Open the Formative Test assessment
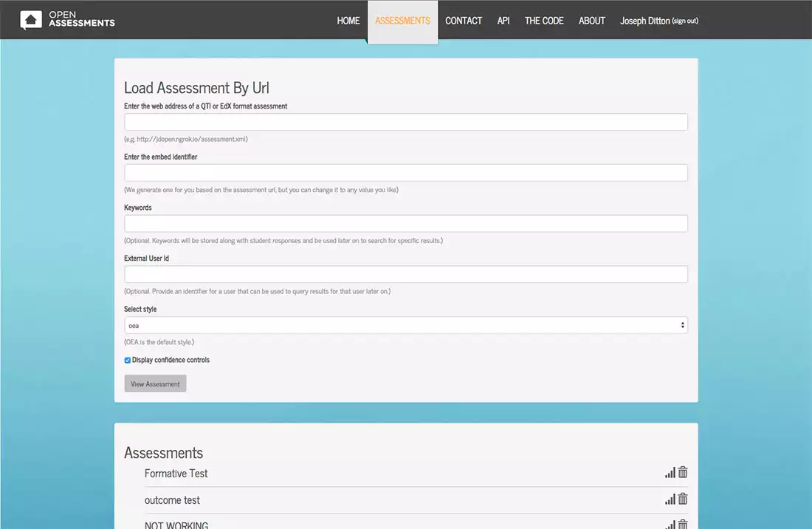812x529 pixels. point(176,474)
